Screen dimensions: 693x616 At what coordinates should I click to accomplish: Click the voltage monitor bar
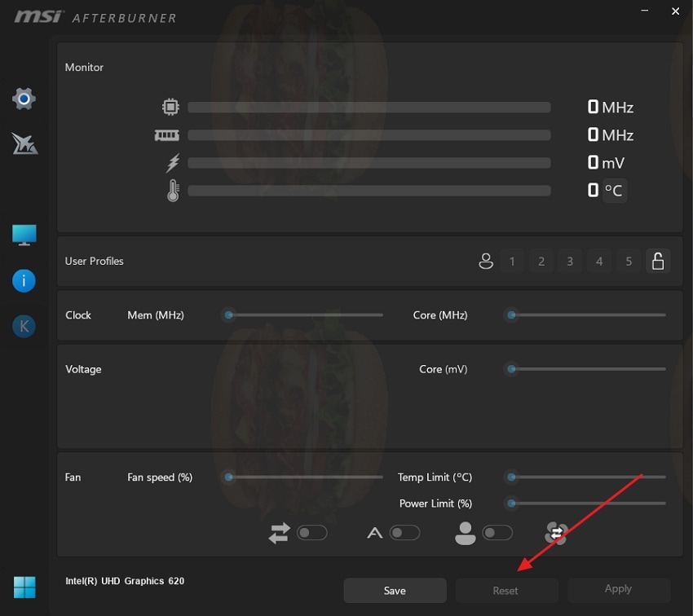point(369,163)
